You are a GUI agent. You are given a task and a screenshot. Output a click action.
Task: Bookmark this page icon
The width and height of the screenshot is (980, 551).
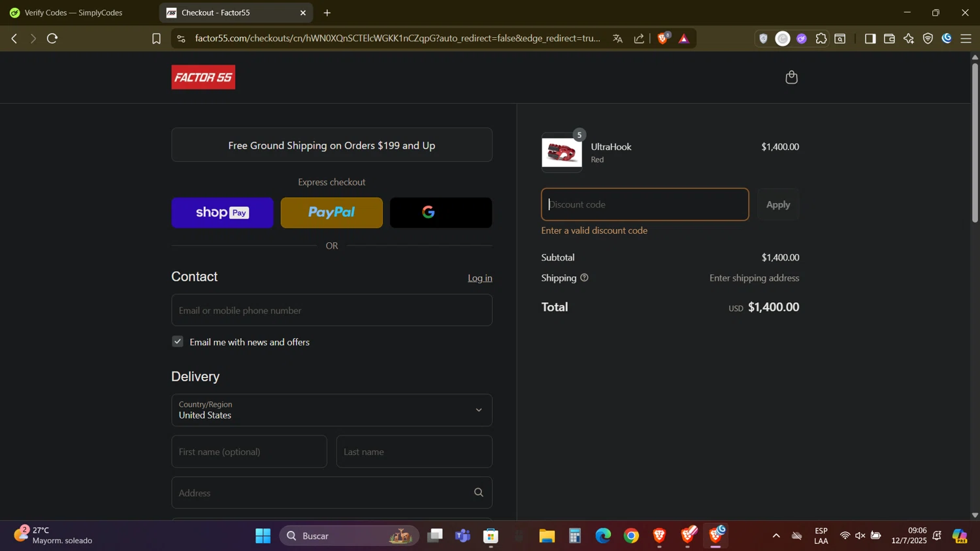tap(156, 39)
